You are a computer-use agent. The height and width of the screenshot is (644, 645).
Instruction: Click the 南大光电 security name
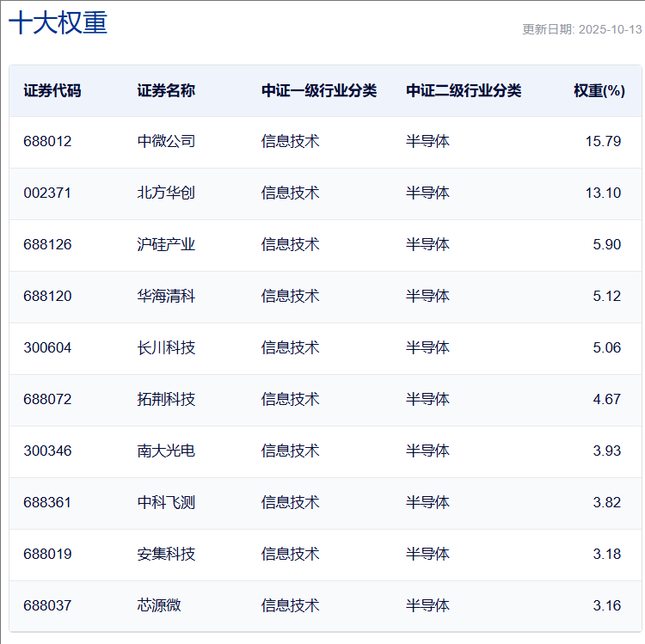pyautogui.click(x=166, y=451)
